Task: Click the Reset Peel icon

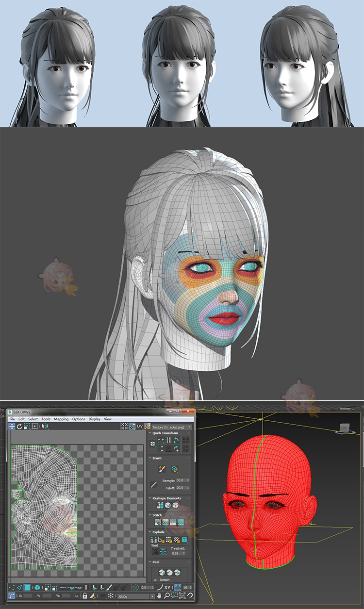Action: (177, 573)
